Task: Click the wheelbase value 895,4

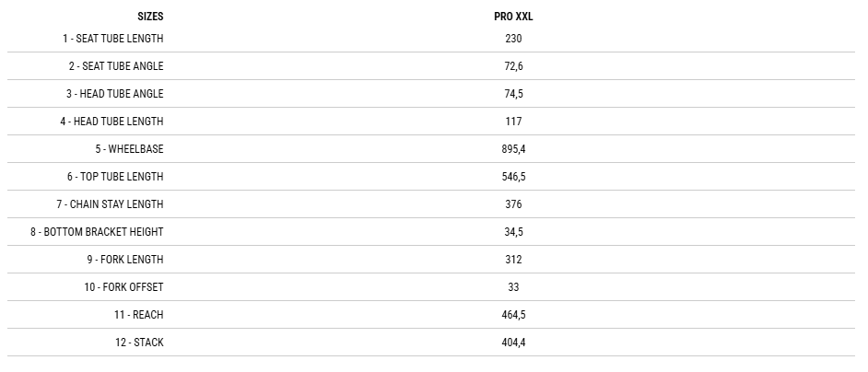Action: coord(513,149)
